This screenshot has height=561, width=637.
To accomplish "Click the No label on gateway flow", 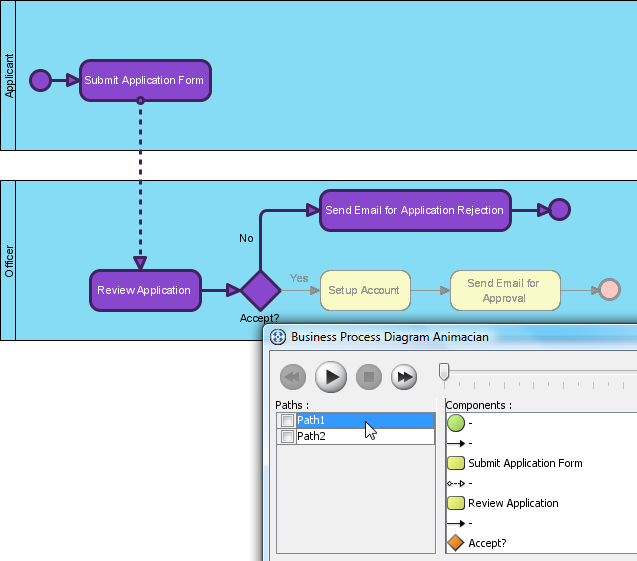I will 246,238.
